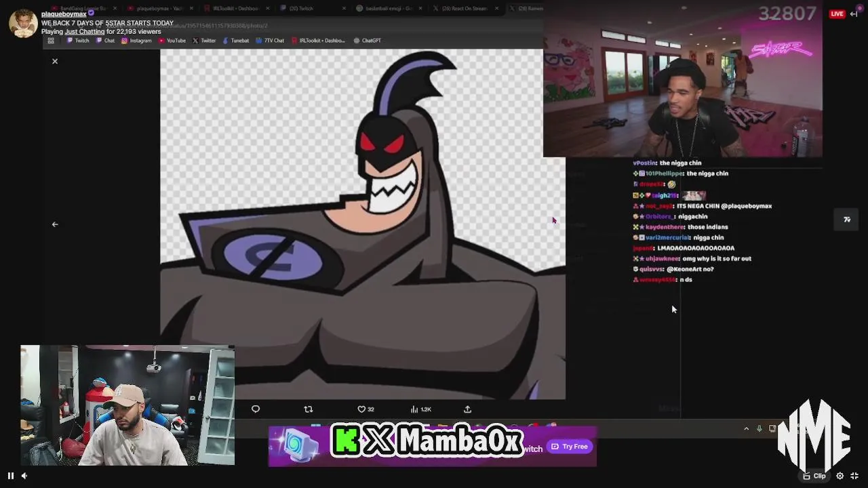Close the (20) Twitch browser tab
The height and width of the screenshot is (488, 868).
coord(344,9)
